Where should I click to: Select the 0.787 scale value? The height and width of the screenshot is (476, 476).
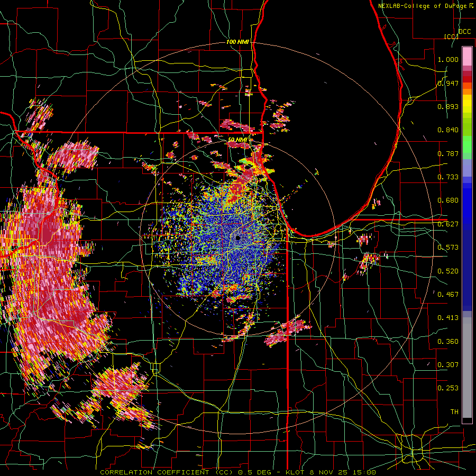click(x=448, y=153)
